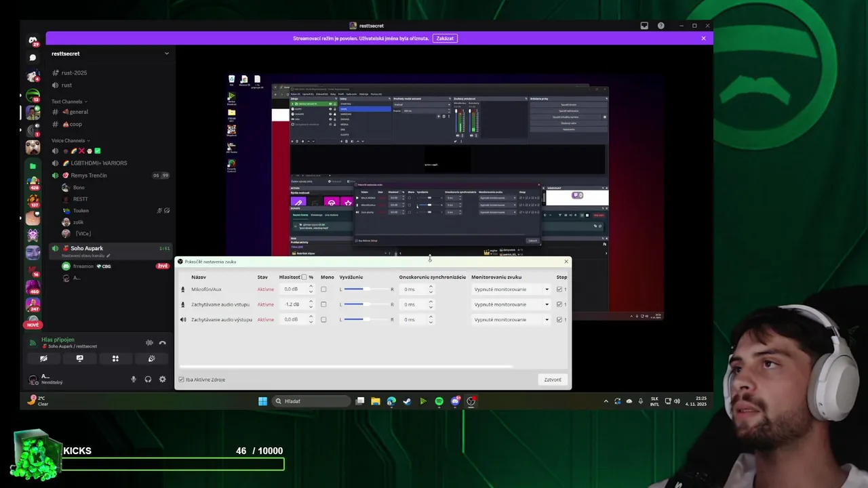Image resolution: width=868 pixels, height=488 pixels.
Task: Open Spotify from taskbar
Action: point(439,401)
